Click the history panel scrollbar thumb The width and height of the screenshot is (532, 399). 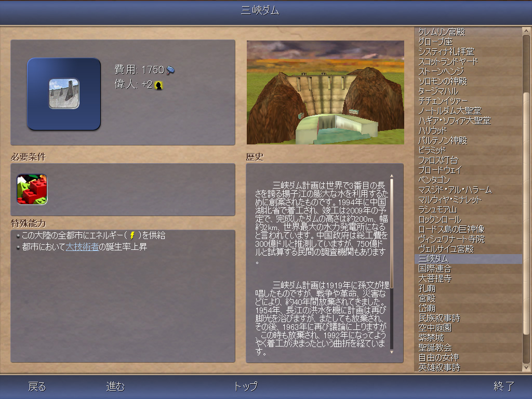pyautogui.click(x=392, y=233)
